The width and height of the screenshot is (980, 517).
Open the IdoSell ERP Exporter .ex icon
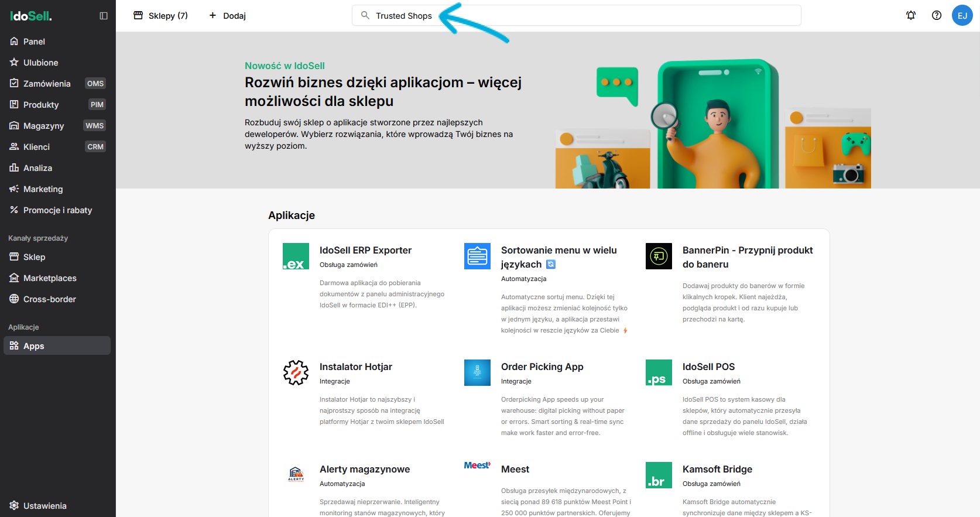[x=296, y=256]
